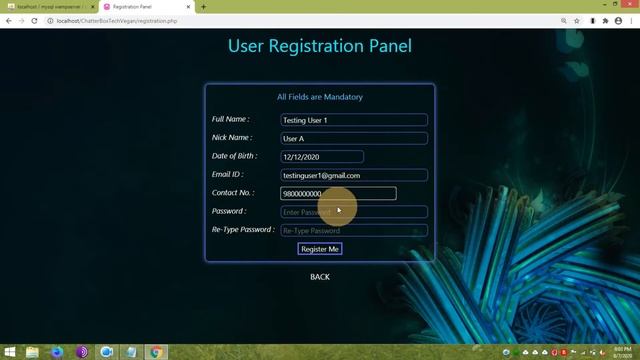Select the Registration Panel tab
640x360 pixels.
coord(147,7)
